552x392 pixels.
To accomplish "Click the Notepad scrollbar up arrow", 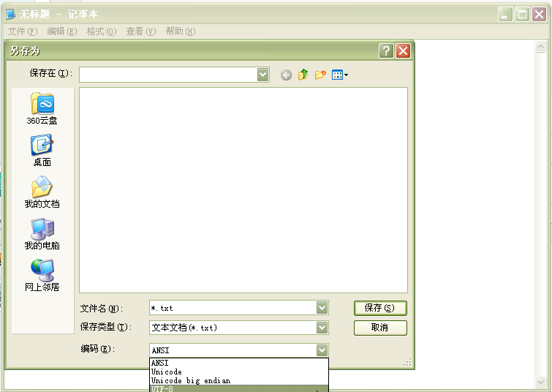I will 540,46.
